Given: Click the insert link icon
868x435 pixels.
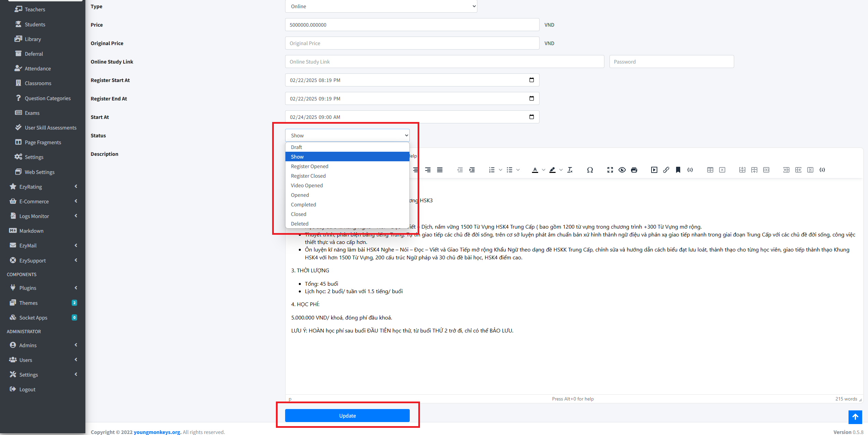Looking at the screenshot, I should coord(666,170).
